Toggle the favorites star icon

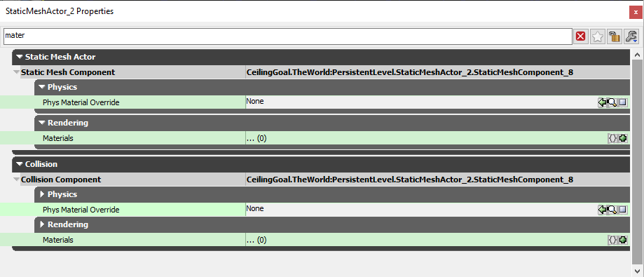(x=597, y=36)
